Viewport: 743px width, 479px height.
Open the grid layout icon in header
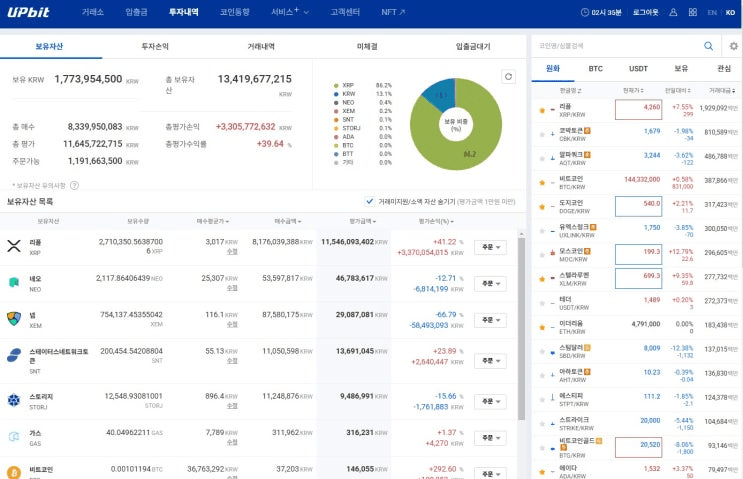693,12
